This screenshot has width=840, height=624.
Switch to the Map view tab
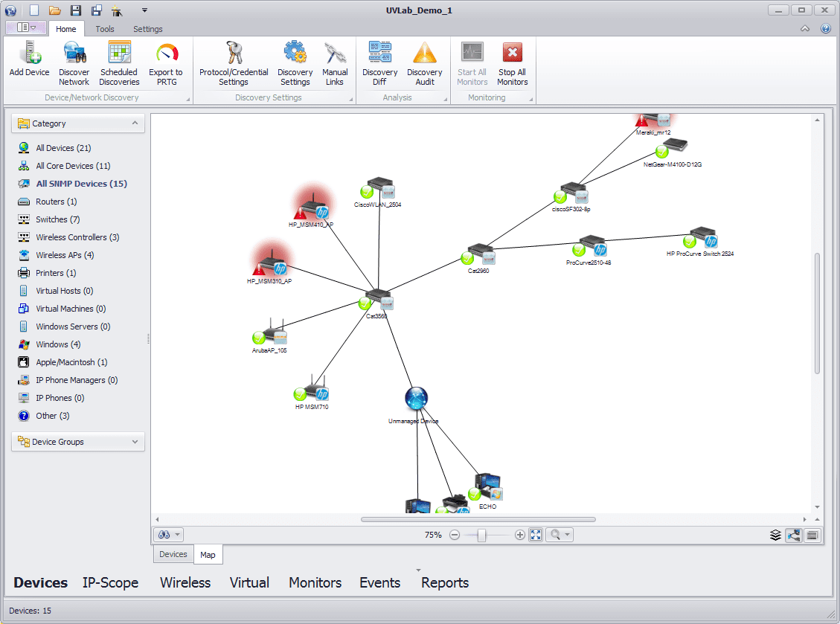[208, 555]
